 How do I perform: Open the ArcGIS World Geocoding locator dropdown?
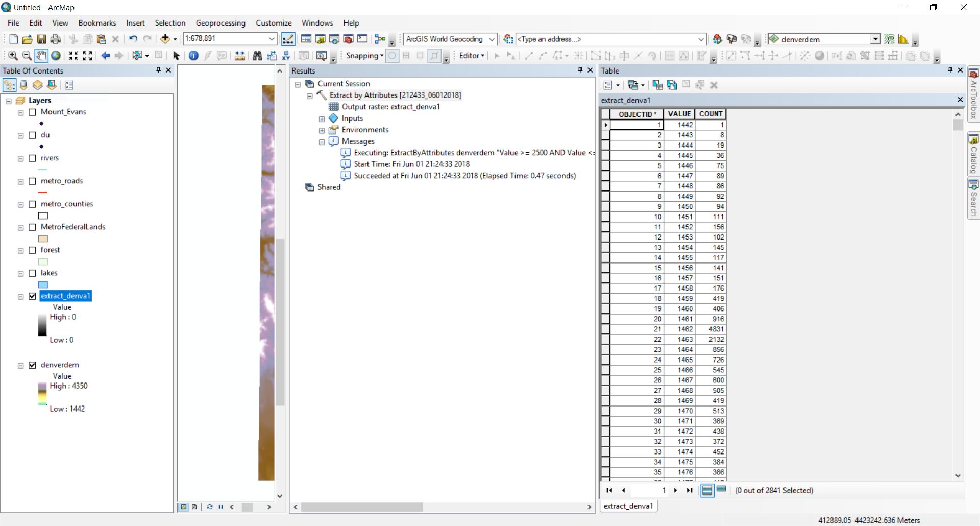[x=492, y=39]
